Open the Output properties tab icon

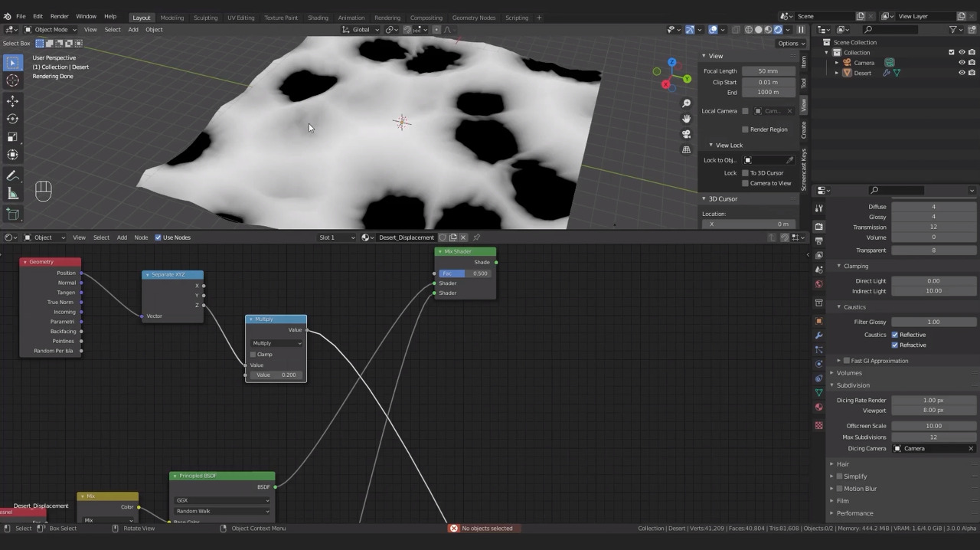point(818,241)
